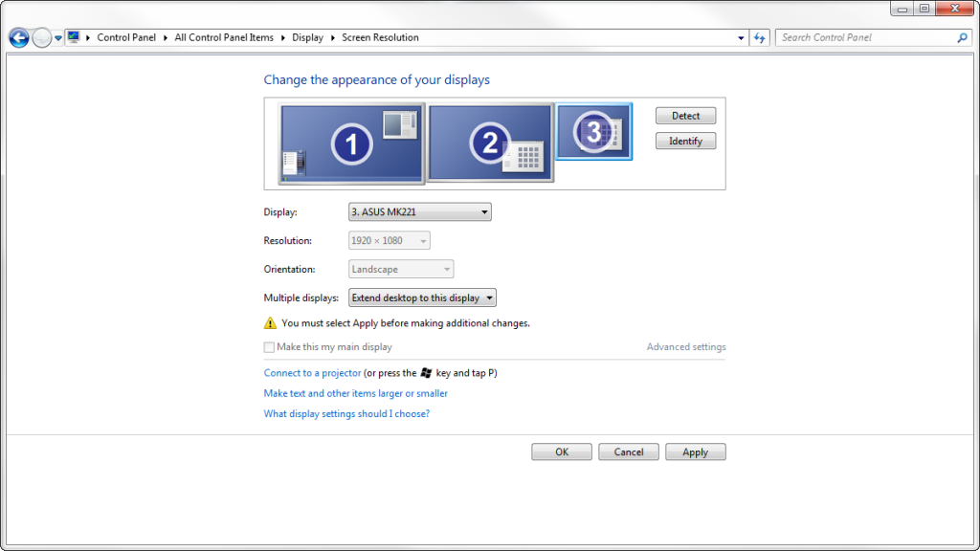Screen dimensions: 980x551
Task: Click the search magnifier icon
Action: click(962, 37)
